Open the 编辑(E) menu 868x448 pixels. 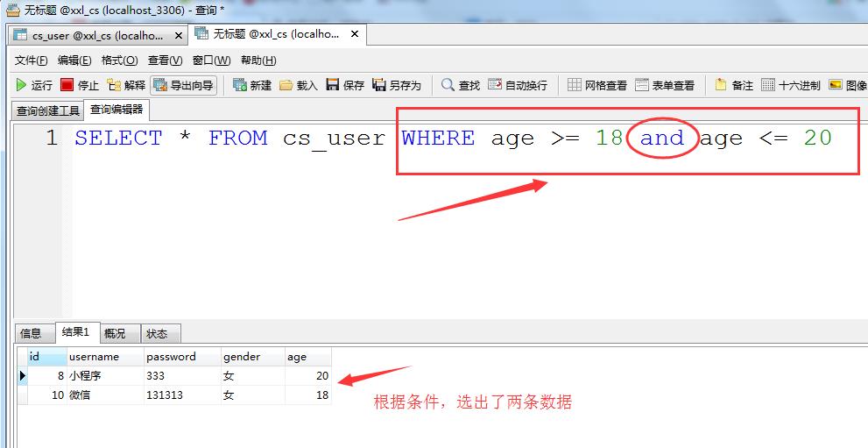pyautogui.click(x=74, y=60)
